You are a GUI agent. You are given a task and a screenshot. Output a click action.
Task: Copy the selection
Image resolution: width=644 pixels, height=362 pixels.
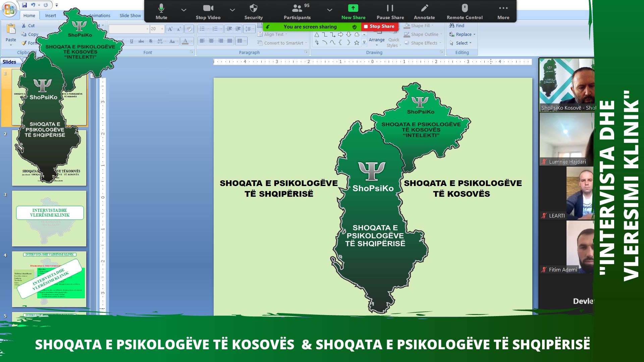tap(30, 34)
